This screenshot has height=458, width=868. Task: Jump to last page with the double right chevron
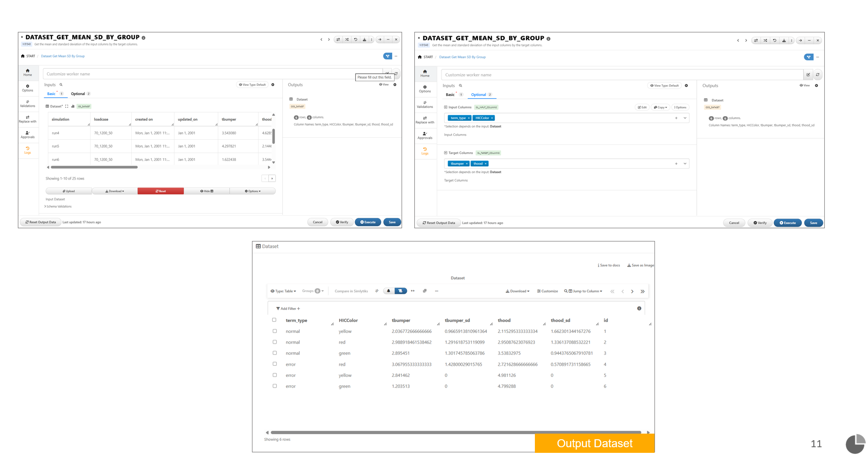642,292
